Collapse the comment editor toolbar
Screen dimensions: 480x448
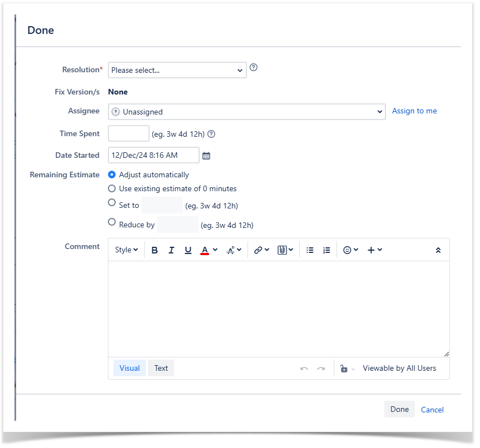438,250
